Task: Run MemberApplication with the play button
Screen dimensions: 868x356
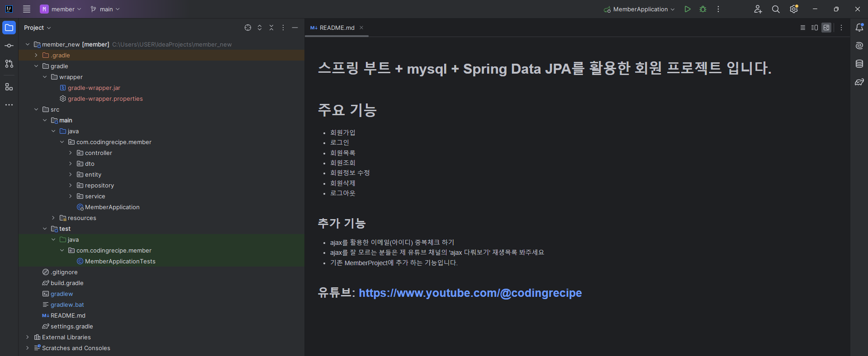Action: [688, 9]
